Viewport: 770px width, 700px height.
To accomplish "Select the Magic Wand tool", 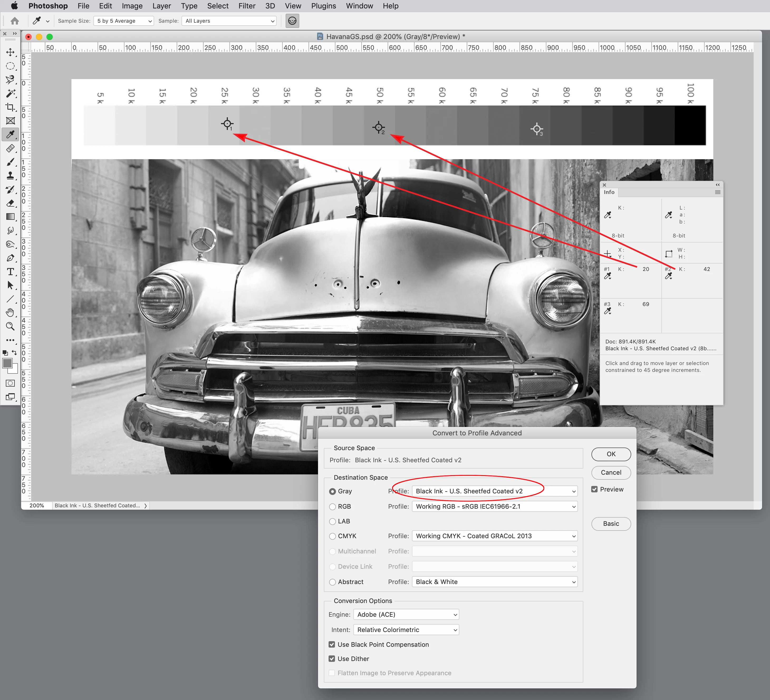I will (10, 94).
